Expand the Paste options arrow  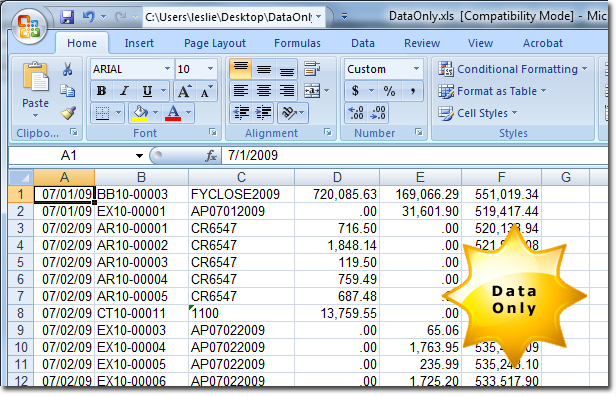[x=35, y=116]
